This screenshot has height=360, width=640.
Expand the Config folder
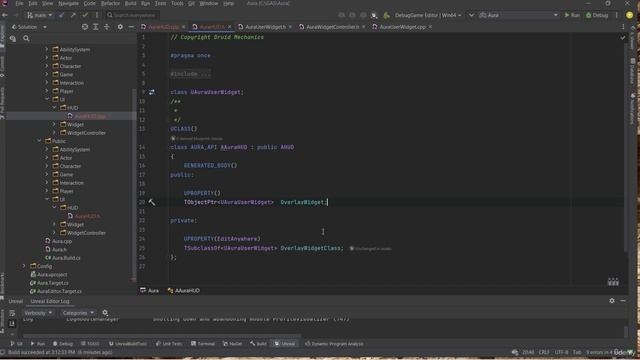pos(24,266)
